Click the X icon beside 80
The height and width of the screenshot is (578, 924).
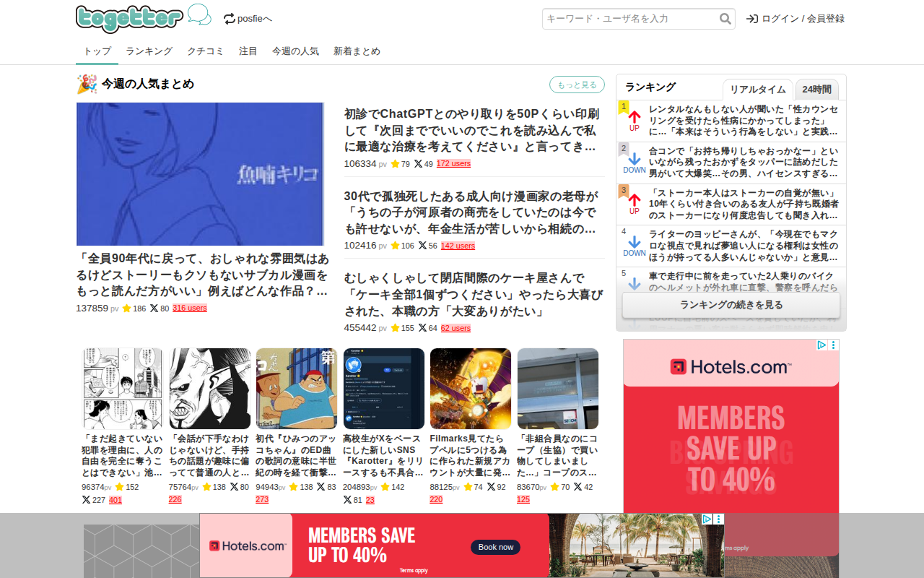coord(154,309)
